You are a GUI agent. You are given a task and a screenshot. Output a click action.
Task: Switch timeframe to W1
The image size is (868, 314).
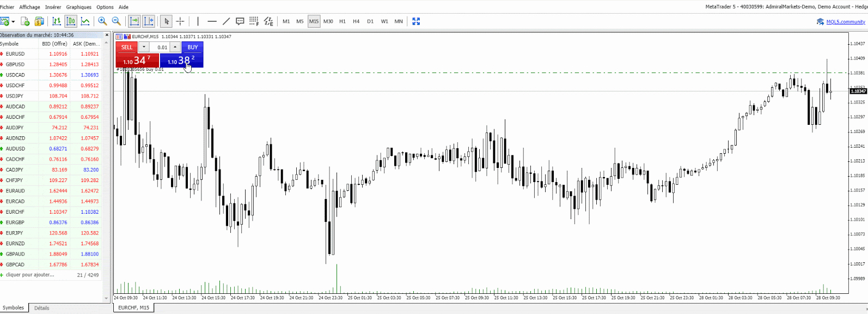point(384,21)
